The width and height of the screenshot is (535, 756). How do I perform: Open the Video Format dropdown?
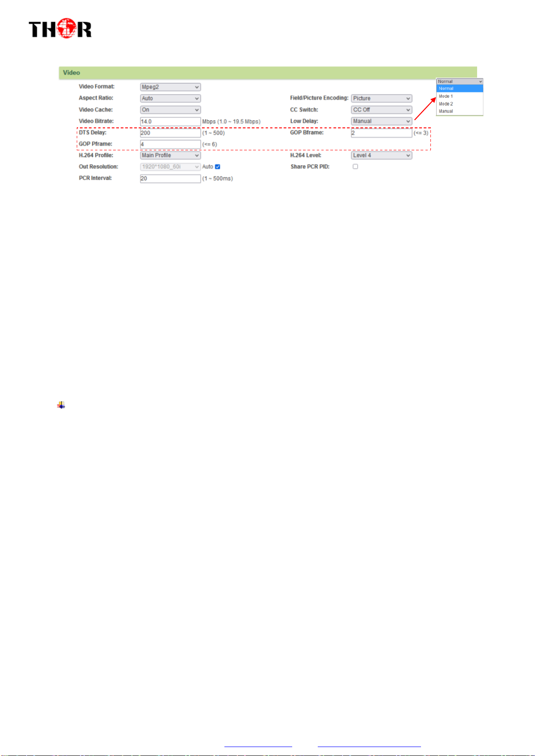170,87
